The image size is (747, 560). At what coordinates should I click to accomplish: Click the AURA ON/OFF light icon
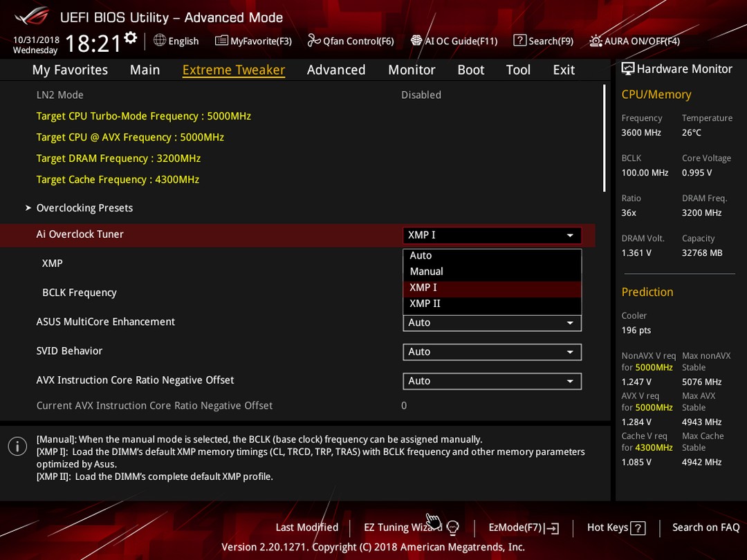coord(596,41)
